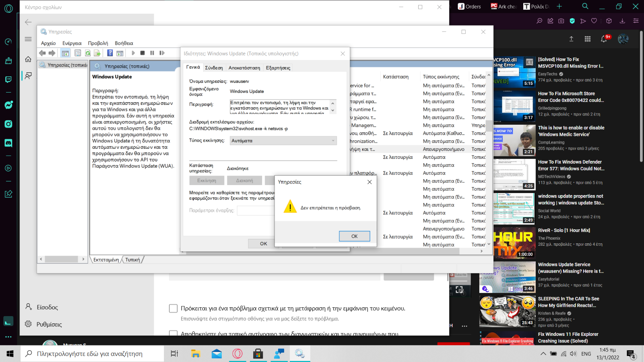This screenshot has width=644, height=362.
Task: Show hidden system tray icons
Action: (543, 354)
